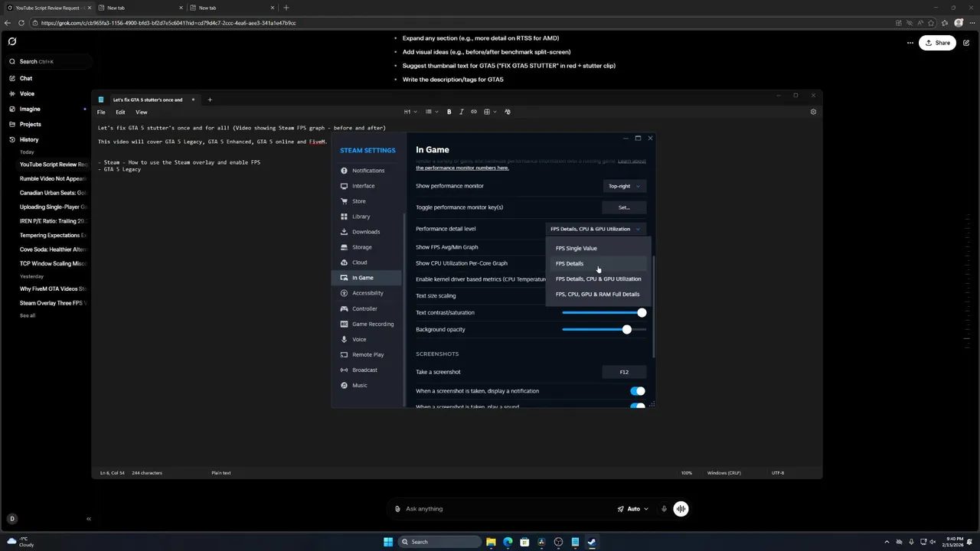This screenshot has width=980, height=551.
Task: Open Show performance monitor Top-right dropdown
Action: (x=624, y=186)
